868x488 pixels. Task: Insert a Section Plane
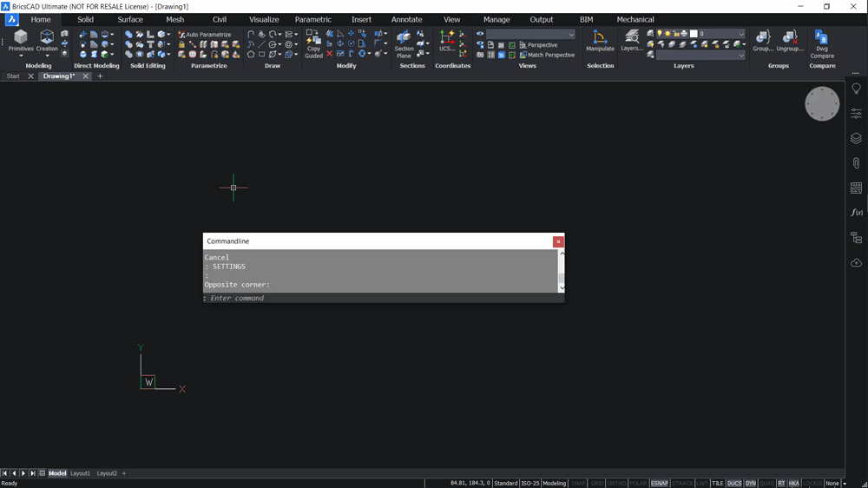(x=404, y=44)
